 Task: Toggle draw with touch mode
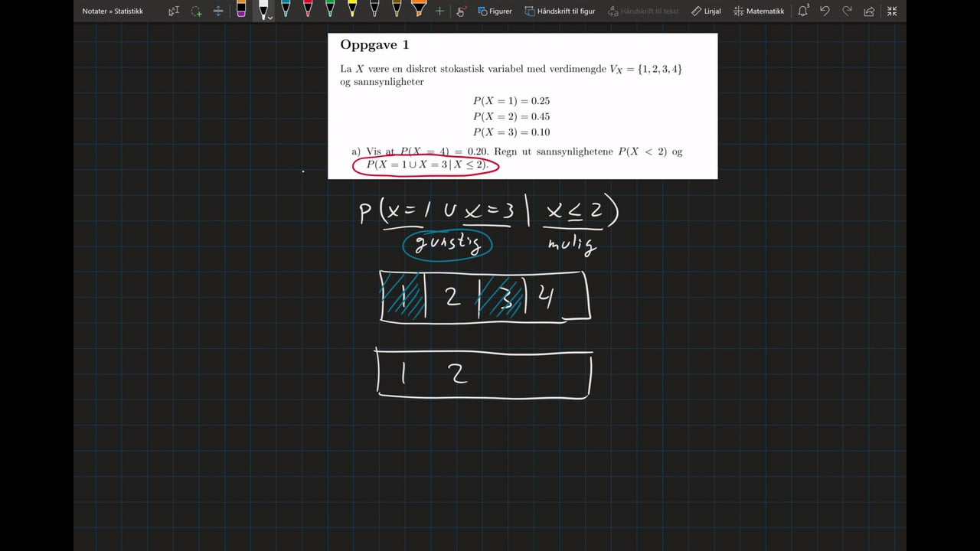pos(461,11)
